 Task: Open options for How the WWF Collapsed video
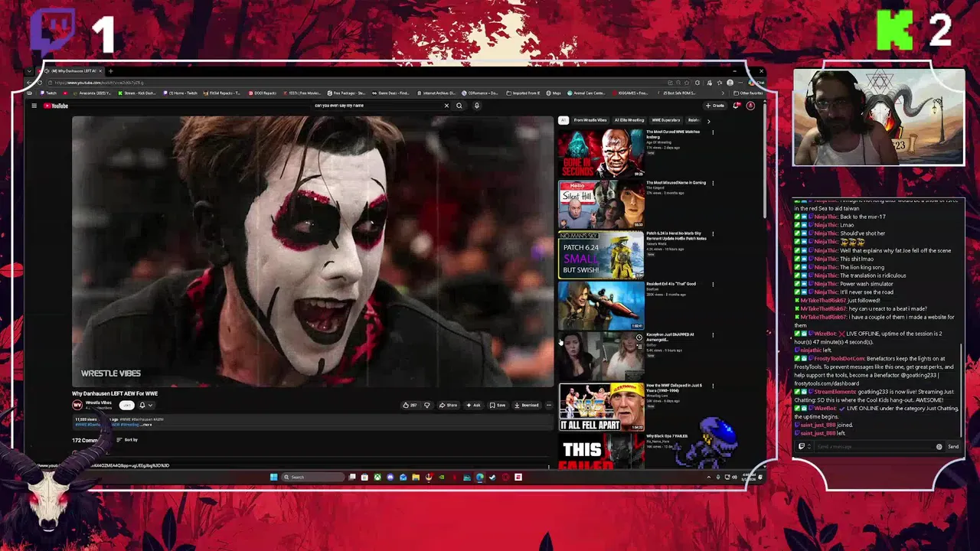(713, 386)
